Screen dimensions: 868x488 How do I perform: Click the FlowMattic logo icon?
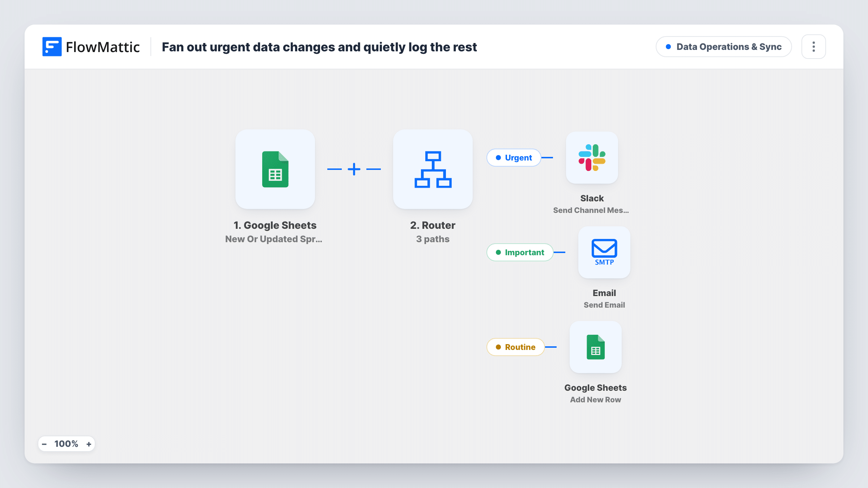[x=52, y=47]
